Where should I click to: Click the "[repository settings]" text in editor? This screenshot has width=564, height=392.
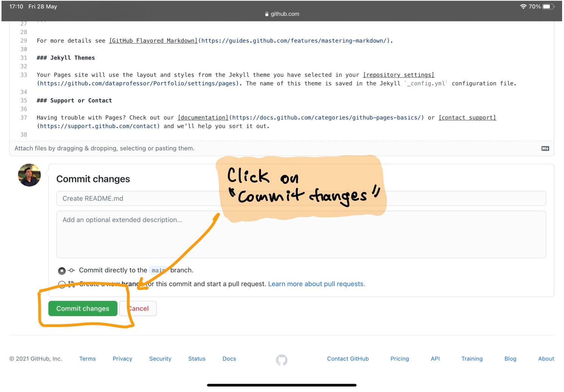(399, 75)
